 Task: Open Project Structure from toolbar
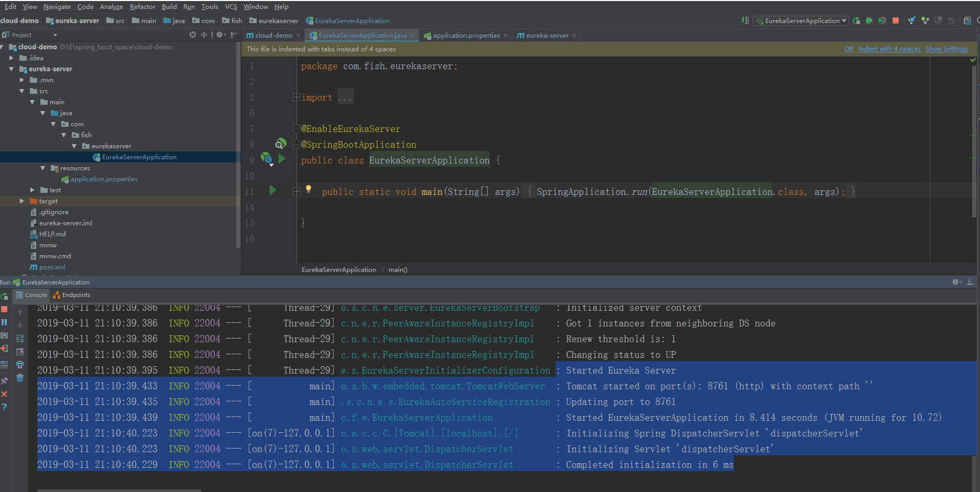(967, 20)
